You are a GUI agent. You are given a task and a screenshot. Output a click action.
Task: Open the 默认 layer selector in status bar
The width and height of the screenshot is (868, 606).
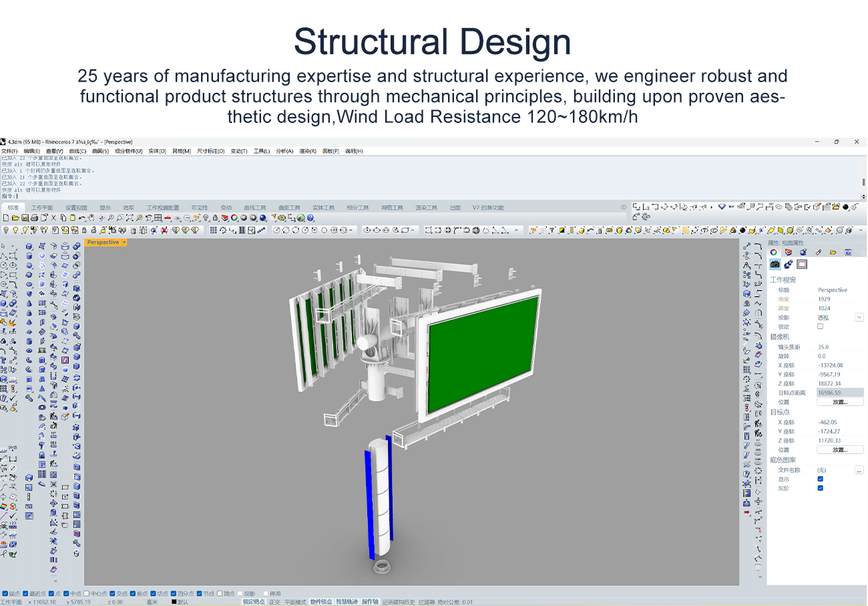(183, 602)
